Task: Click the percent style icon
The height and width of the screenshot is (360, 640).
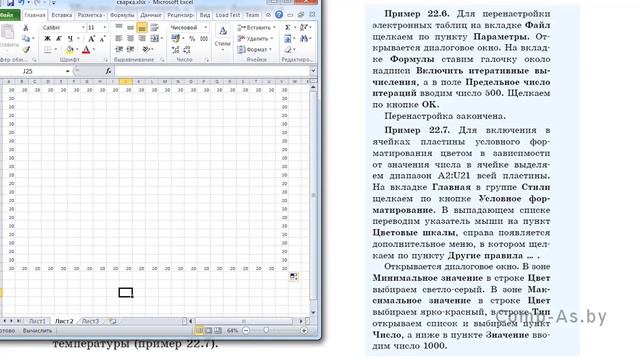Action: [x=192, y=38]
